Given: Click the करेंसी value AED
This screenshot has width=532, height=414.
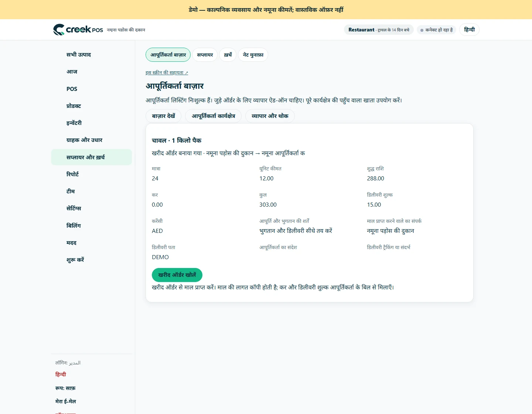Looking at the screenshot, I should 157,231.
